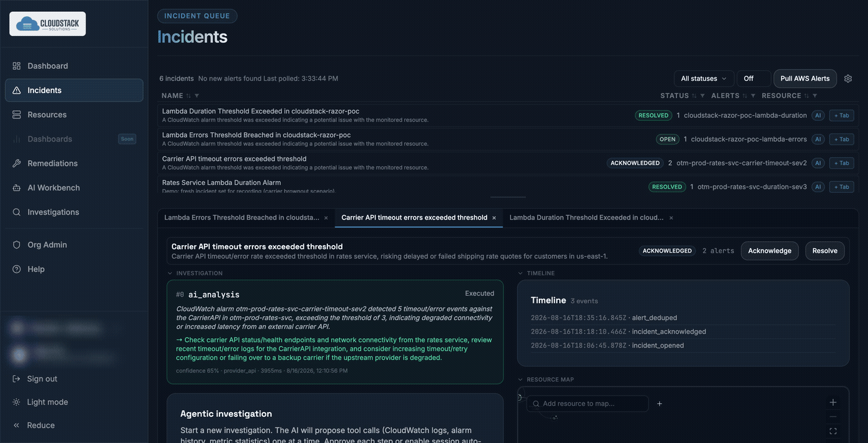This screenshot has height=443, width=868.
Task: Click the Resolve button
Action: click(825, 251)
